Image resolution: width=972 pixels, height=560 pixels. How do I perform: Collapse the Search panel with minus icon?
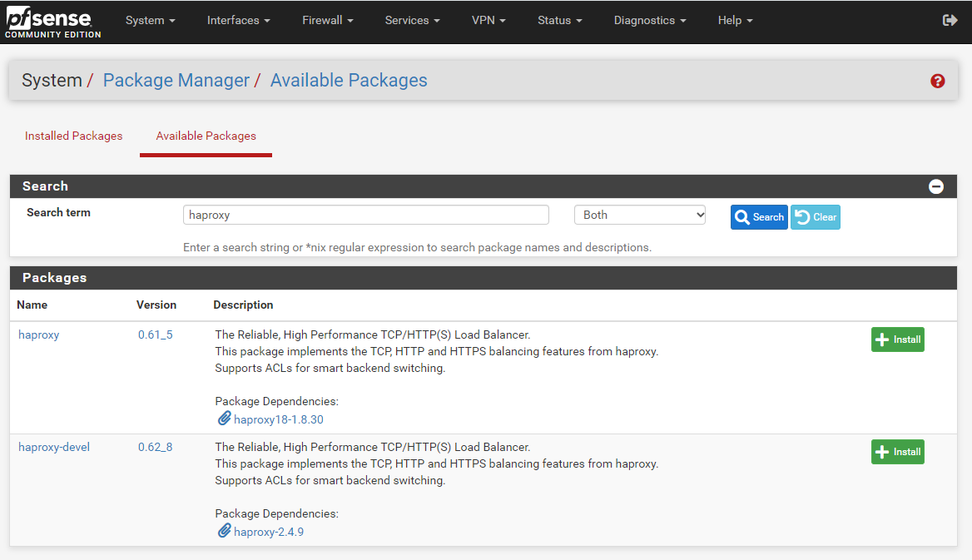pyautogui.click(x=936, y=186)
